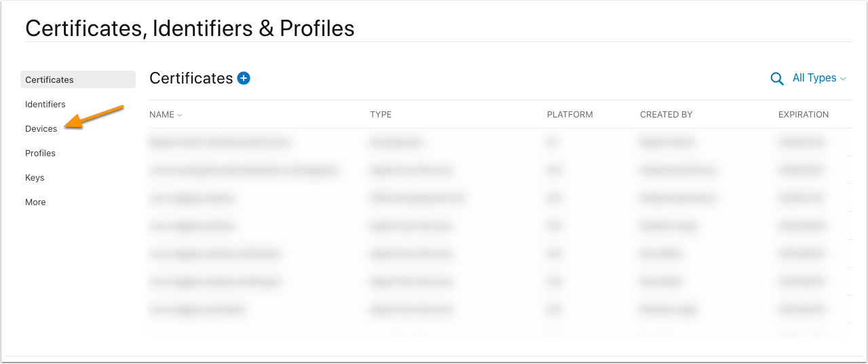The width and height of the screenshot is (868, 364).
Task: Click the Certificates, Identifiers & Profiles page title
Action: (x=190, y=28)
